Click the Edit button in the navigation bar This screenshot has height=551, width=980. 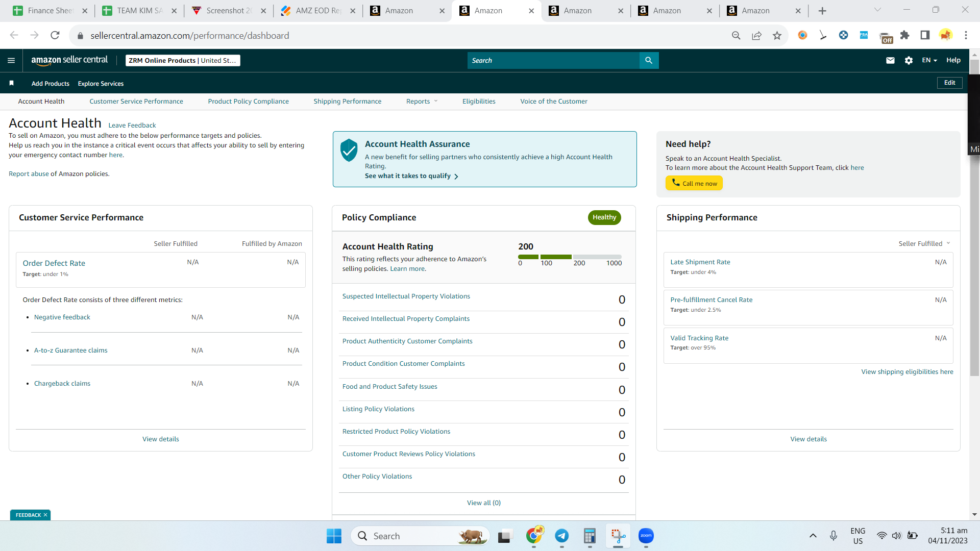click(950, 83)
